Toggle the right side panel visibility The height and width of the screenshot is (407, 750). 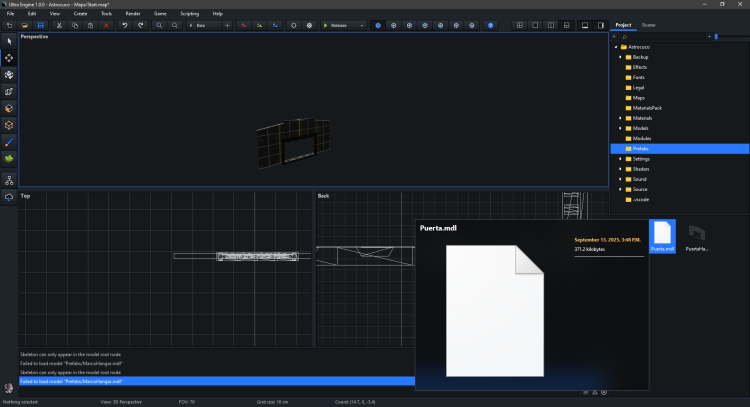tap(601, 25)
